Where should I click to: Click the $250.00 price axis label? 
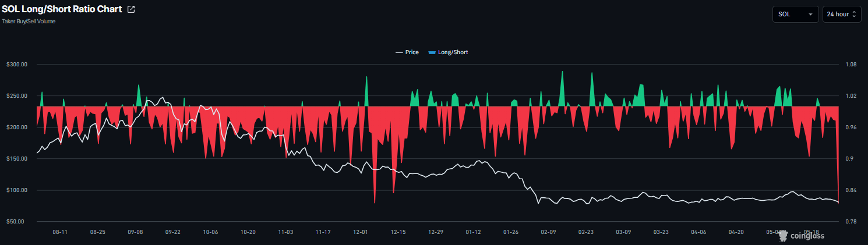[x=17, y=96]
